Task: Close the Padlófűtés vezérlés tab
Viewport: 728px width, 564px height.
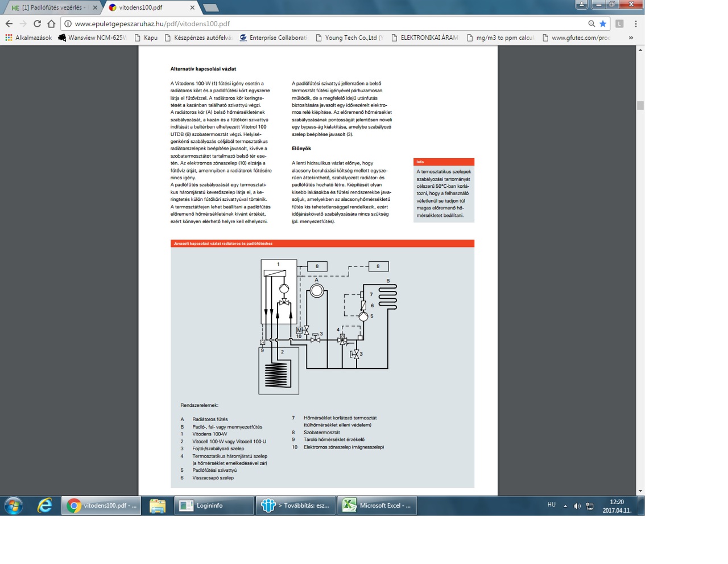Action: [95, 7]
